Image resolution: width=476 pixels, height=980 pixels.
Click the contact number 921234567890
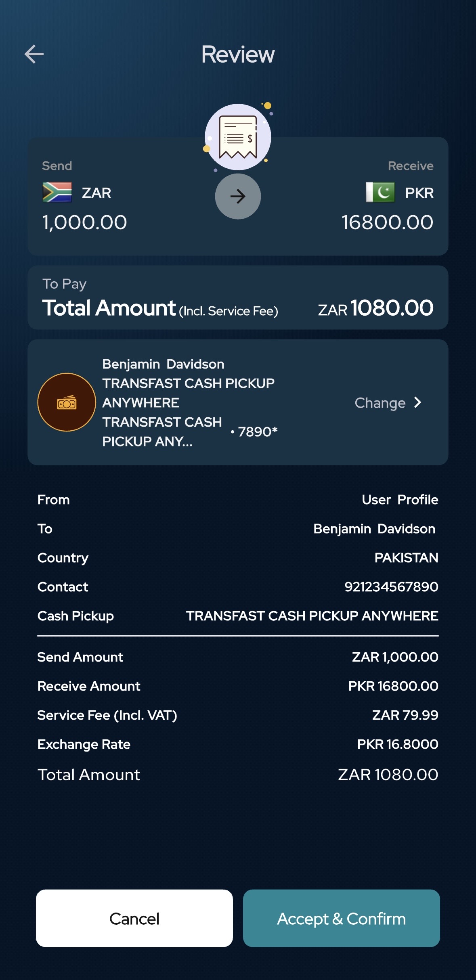[391, 587]
